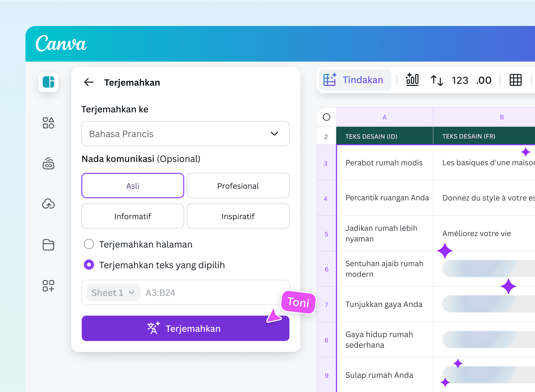Click the 123 number formatting icon
Screen dimensions: 535x392
(x=460, y=80)
